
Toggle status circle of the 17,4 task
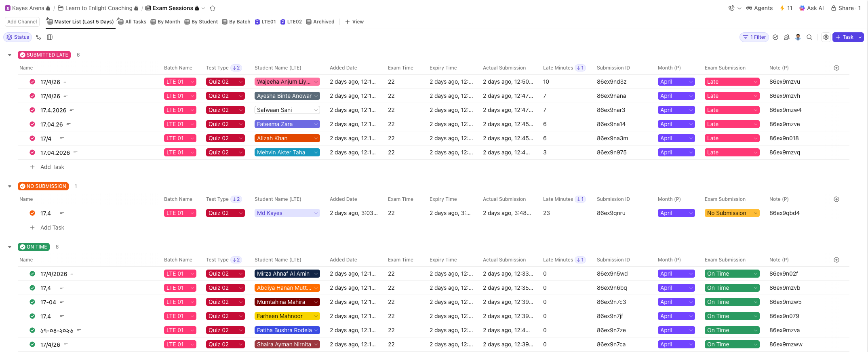32,288
